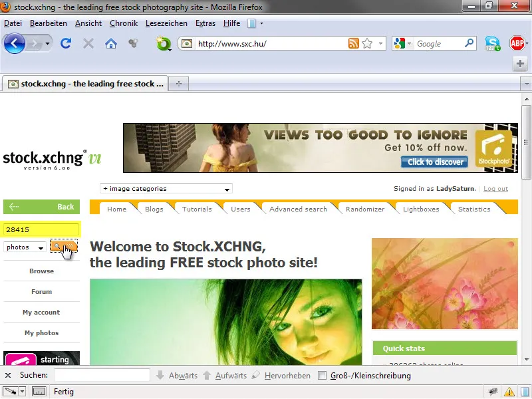Click the My account sidebar link

click(41, 312)
